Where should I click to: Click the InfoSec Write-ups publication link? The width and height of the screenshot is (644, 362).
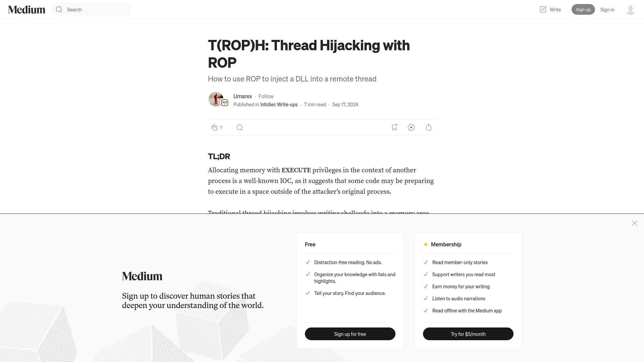pyautogui.click(x=279, y=104)
